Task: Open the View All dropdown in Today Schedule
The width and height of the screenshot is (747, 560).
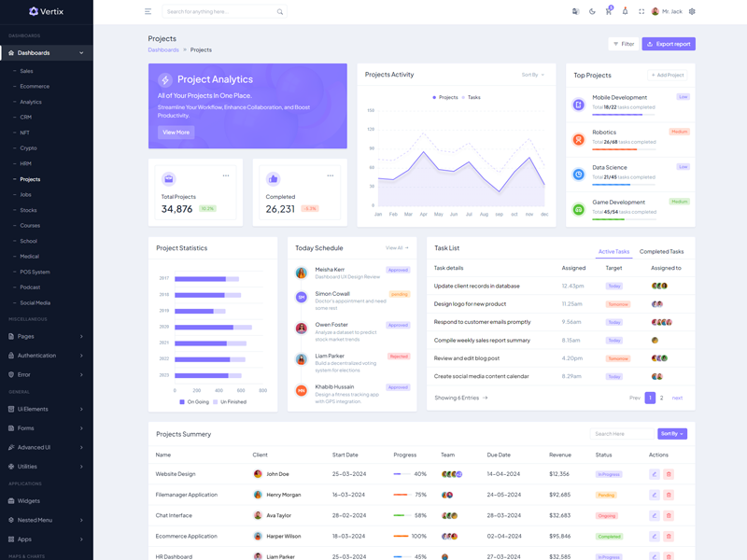Action: tap(397, 248)
